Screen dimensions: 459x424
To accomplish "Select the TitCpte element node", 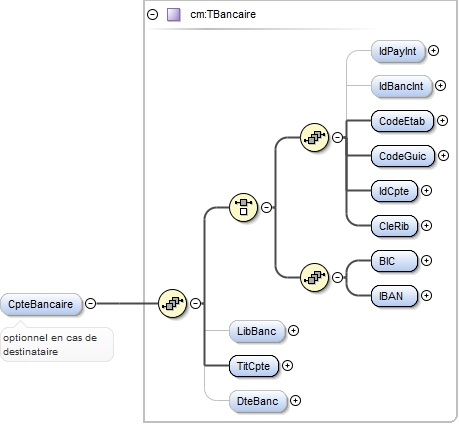I will pos(253,366).
